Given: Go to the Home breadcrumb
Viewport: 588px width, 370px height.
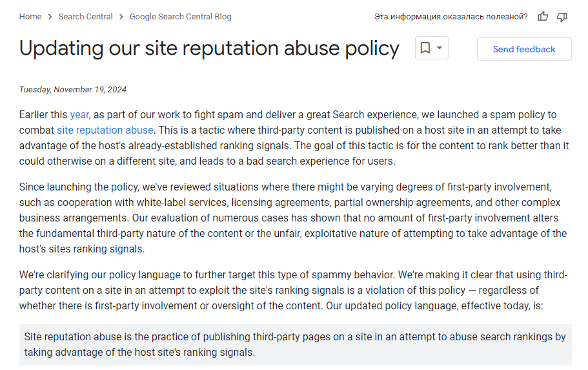Looking at the screenshot, I should click(x=30, y=17).
